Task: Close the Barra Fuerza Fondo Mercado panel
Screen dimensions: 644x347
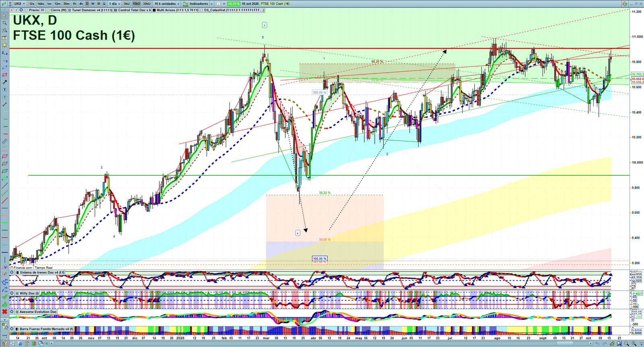Action: pyautogui.click(x=12, y=329)
